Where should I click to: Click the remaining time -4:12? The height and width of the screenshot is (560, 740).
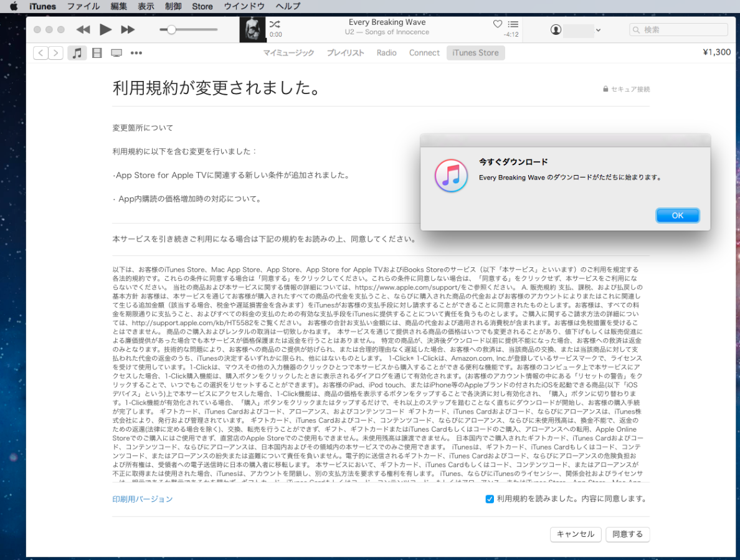point(511,34)
